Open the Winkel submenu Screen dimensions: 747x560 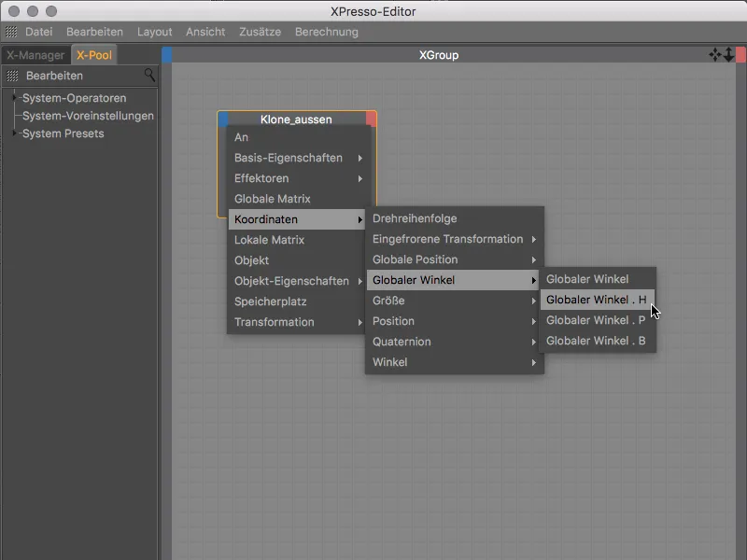pos(455,362)
